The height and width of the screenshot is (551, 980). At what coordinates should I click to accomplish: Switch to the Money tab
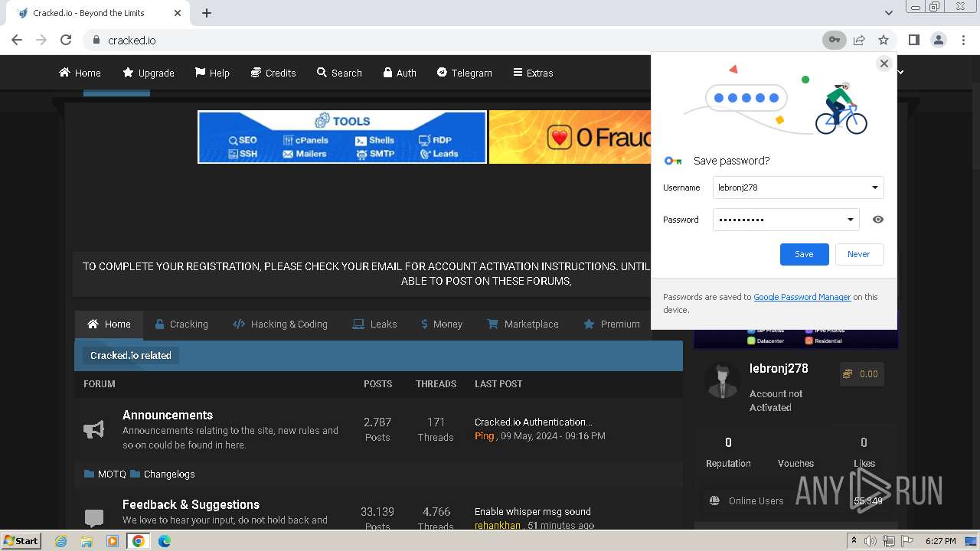(442, 324)
